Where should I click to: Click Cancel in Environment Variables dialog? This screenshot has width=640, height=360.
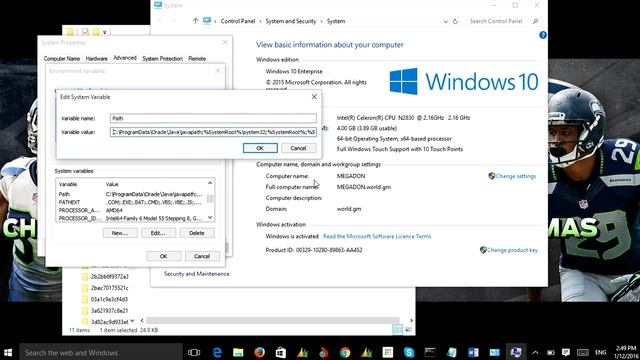pyautogui.click(x=202, y=256)
